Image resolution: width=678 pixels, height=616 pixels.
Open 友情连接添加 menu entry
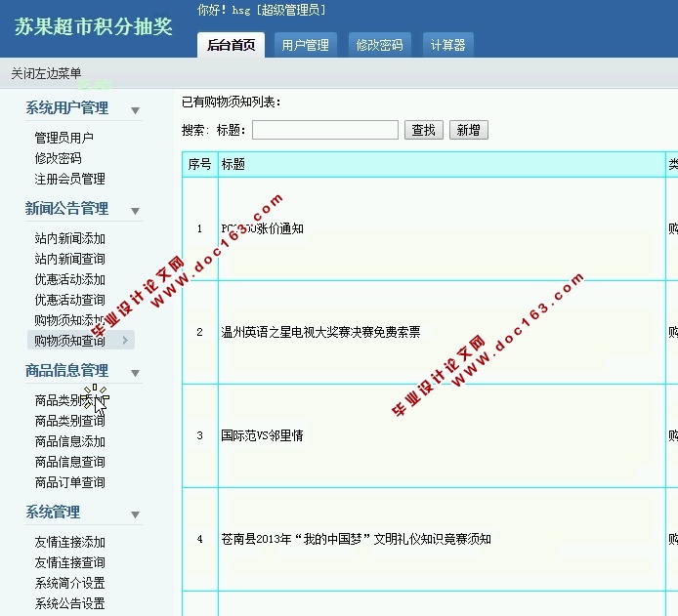(70, 542)
